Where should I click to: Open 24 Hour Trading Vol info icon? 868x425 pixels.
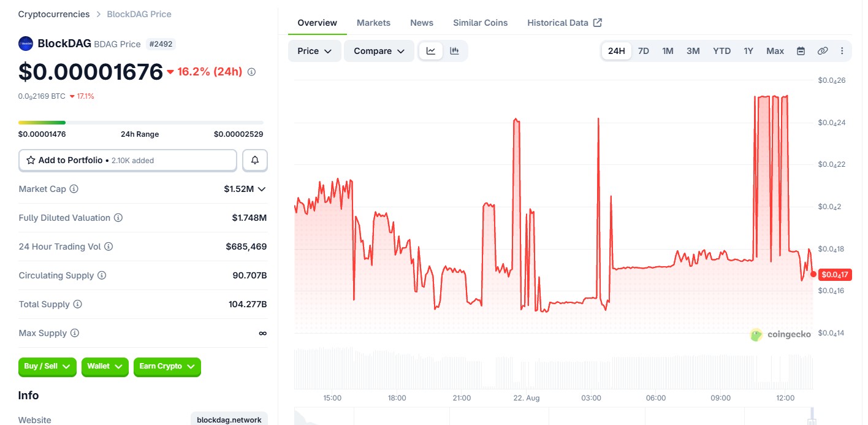108,247
